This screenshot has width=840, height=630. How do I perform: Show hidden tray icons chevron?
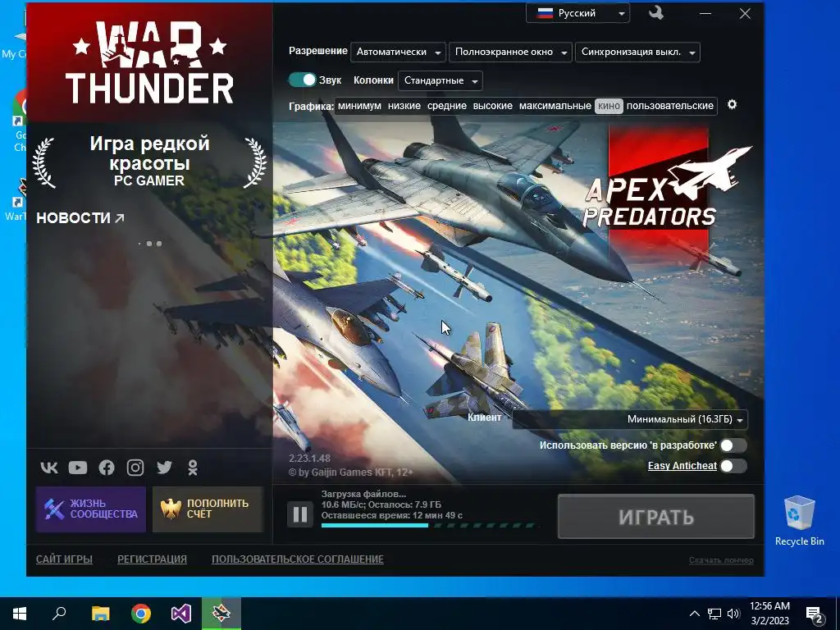(694, 614)
